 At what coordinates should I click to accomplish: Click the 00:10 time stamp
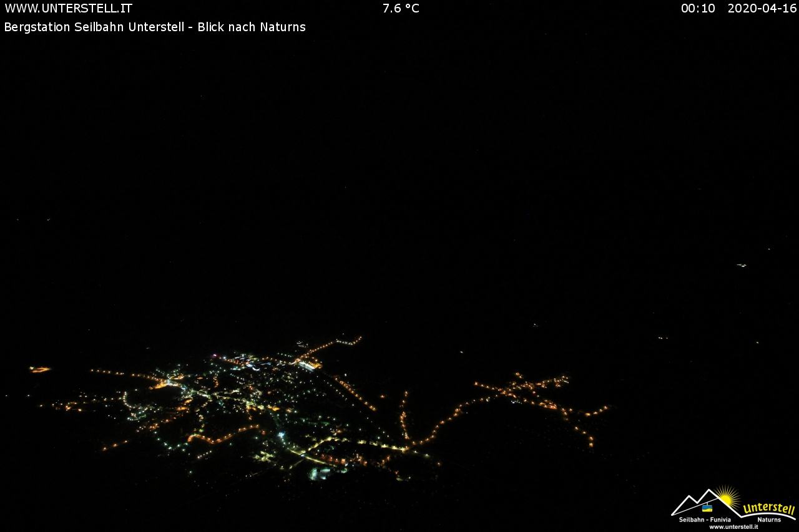point(698,9)
